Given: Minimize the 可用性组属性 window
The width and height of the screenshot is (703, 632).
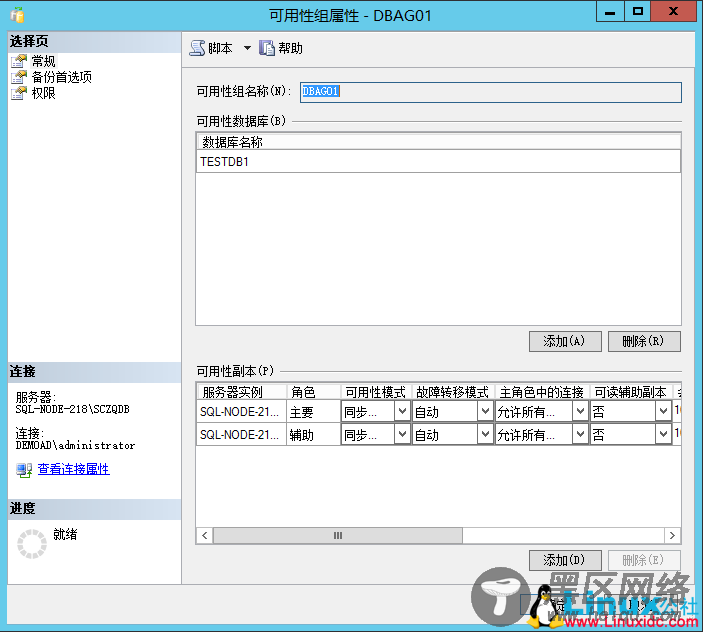Looking at the screenshot, I should tap(610, 12).
